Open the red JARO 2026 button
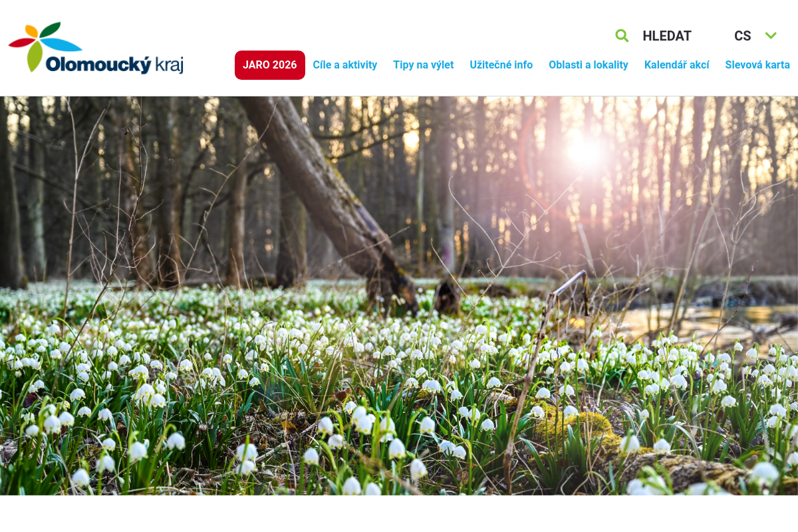The height and width of the screenshot is (532, 798). [x=270, y=65]
